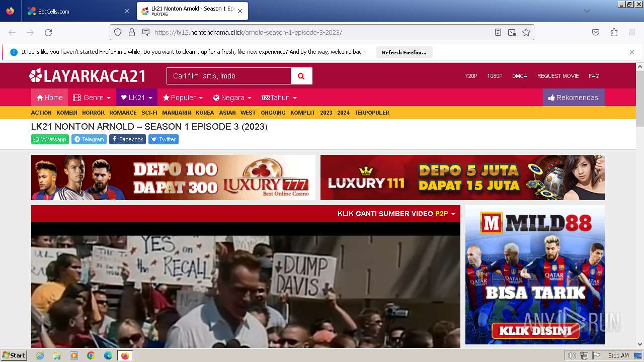Select the SCI-FI category
Screen dimensions: 644x362
tap(149, 113)
